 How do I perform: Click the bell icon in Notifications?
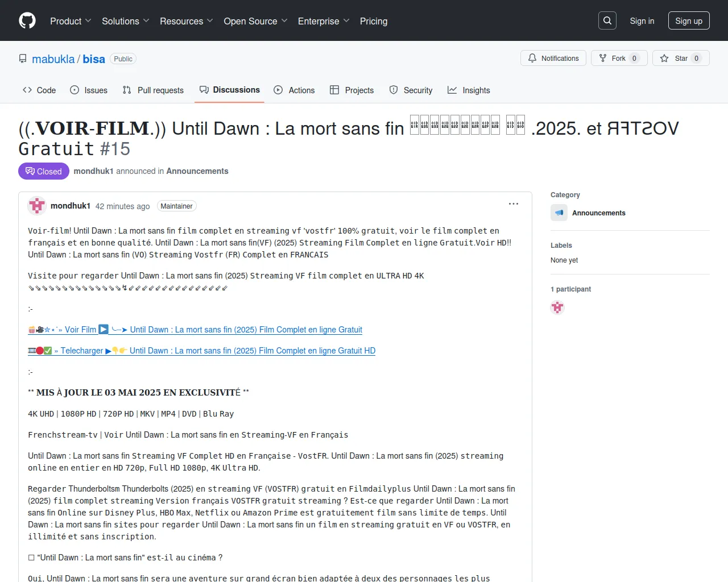532,58
